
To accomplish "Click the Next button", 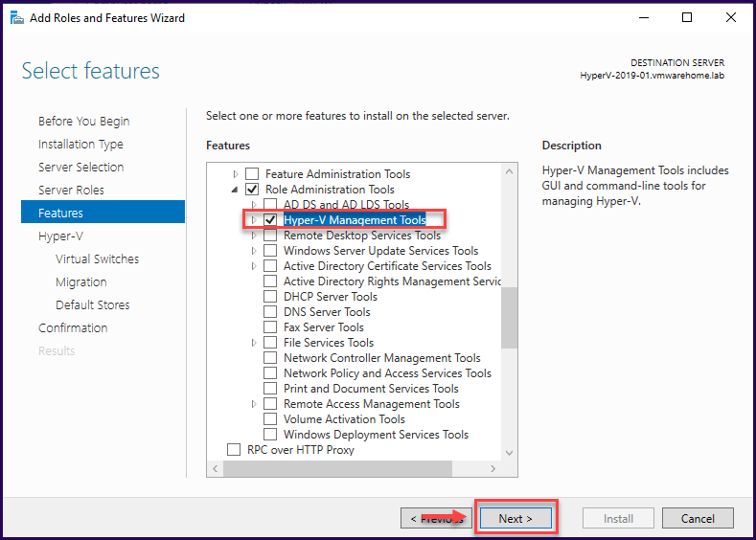I will 515,518.
